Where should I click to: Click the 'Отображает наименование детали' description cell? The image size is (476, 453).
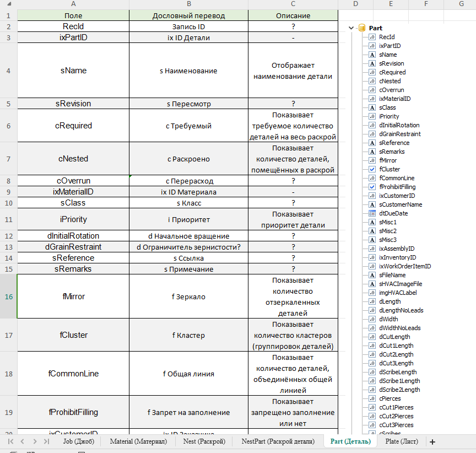[293, 71]
